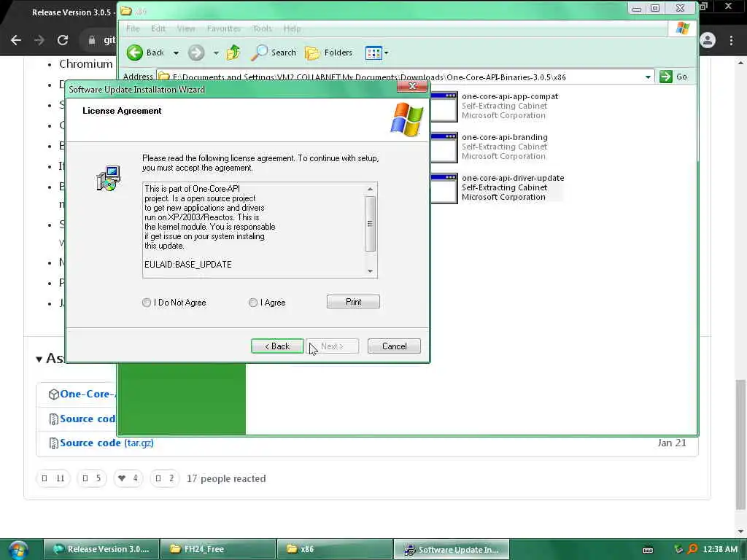The width and height of the screenshot is (747, 560).
Task: Open the File menu in Explorer
Action: coord(133,28)
